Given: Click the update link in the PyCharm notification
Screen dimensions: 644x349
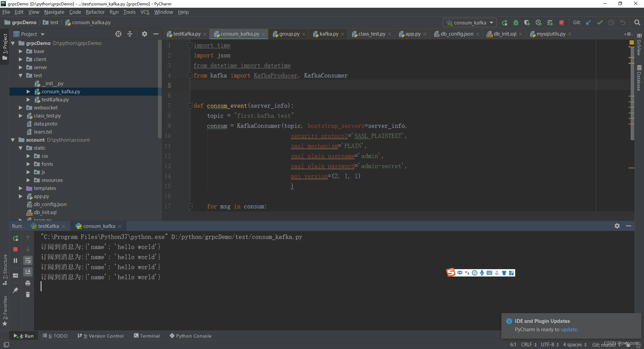Looking at the screenshot, I should point(569,330).
